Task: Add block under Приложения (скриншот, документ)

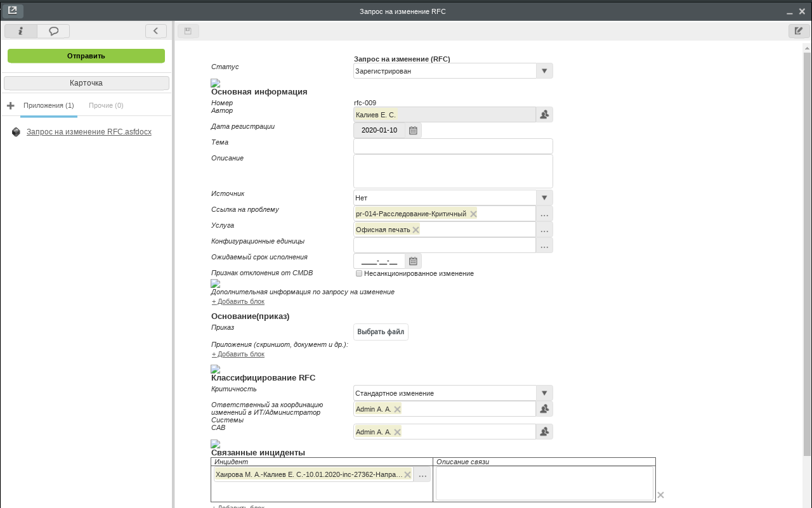Action: [238, 354]
